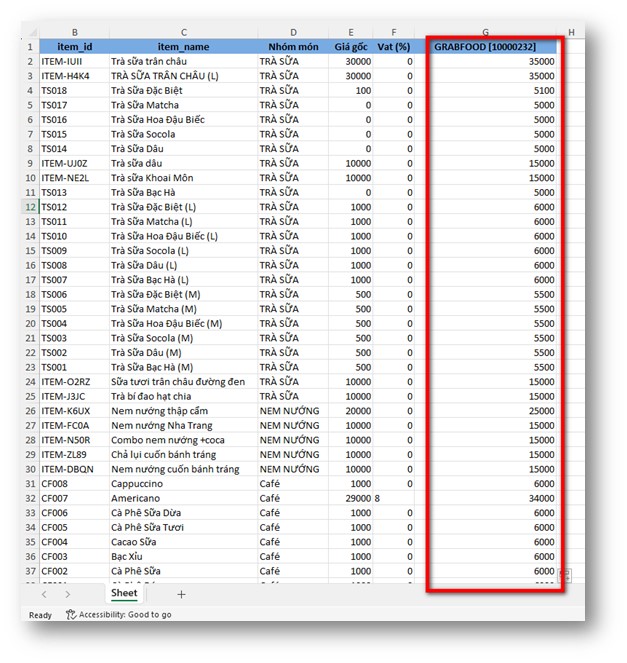627x663 pixels.
Task: Select cell containing ITEM-IUII
Action: pyautogui.click(x=74, y=62)
